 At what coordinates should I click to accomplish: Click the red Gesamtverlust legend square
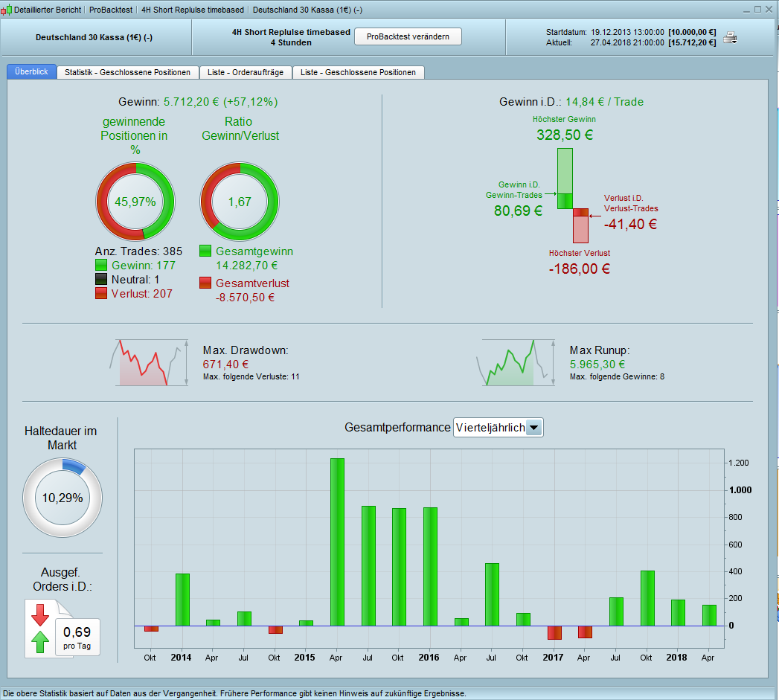pos(205,283)
